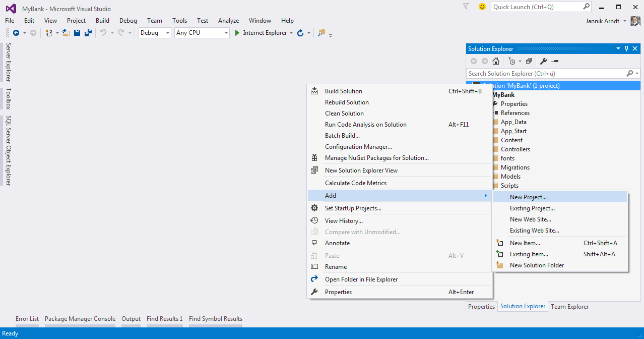The image size is (644, 339).
Task: Click the Pending Changes Filter clock icon
Action: [x=512, y=61]
